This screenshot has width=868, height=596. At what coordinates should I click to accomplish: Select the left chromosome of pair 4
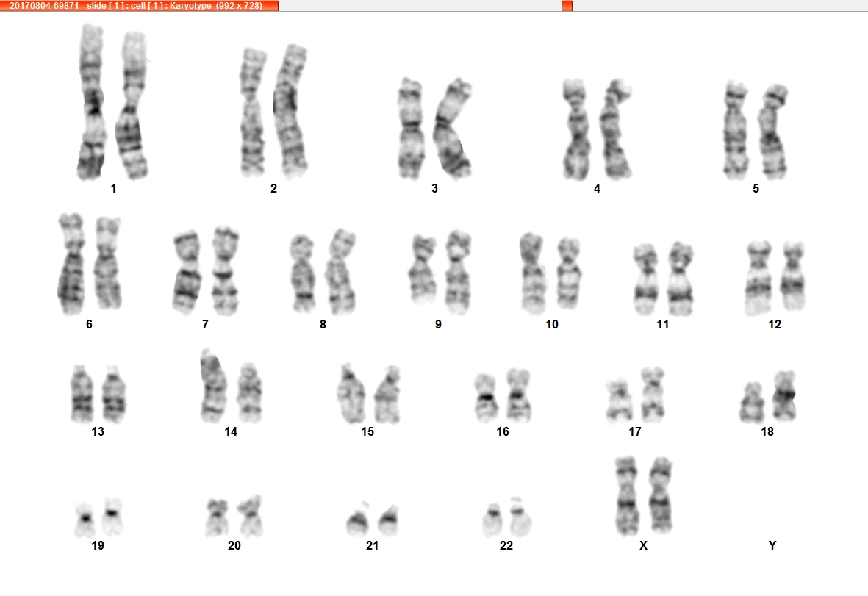point(576,130)
